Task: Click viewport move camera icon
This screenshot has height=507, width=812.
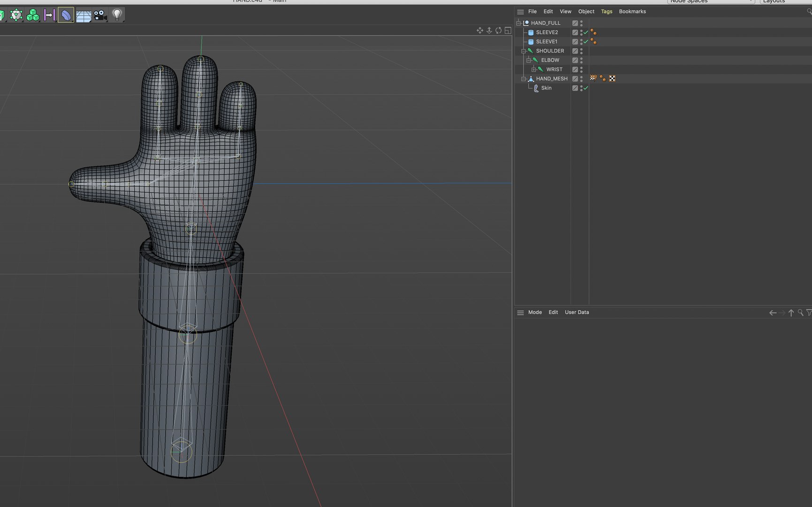Action: coord(480,31)
